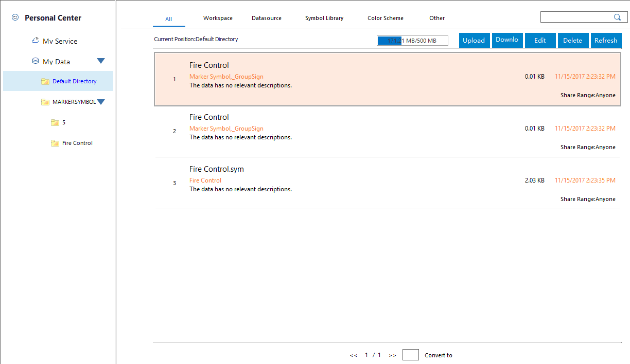Screen dimensions: 630x364
Task: Open the Symbol Library tab
Action: 324,18
